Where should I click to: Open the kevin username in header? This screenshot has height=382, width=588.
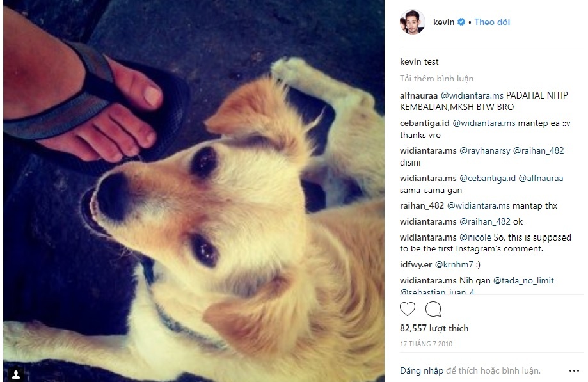(443, 22)
